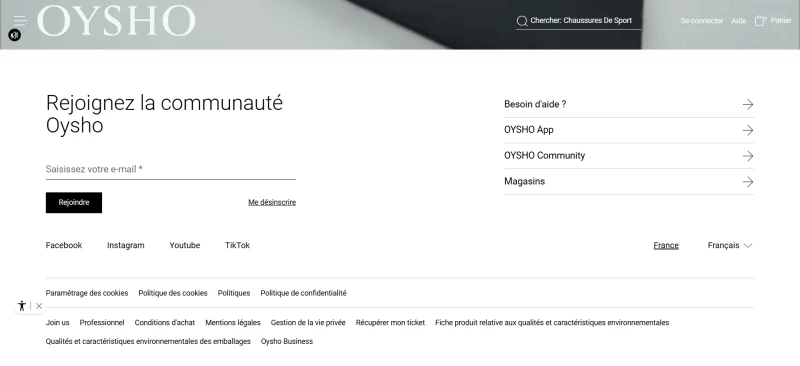The image size is (800, 366).
Task: Open the hamburger menu icon
Action: pyautogui.click(x=20, y=20)
